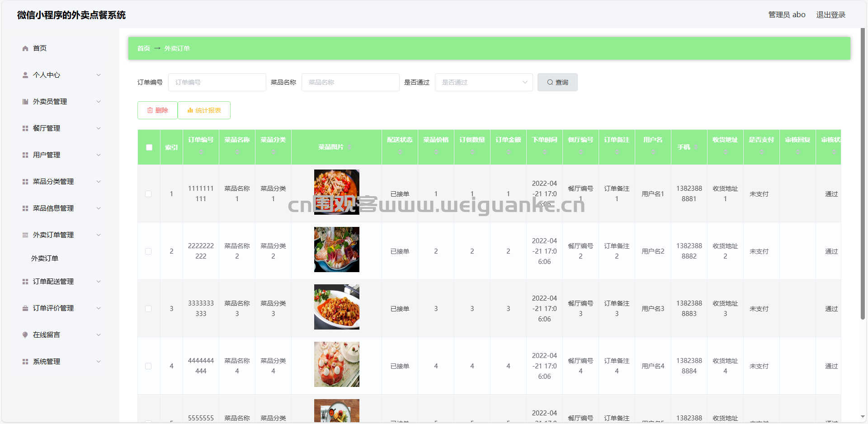Click the 订单编号 search input field
This screenshot has width=868, height=424.
click(x=217, y=82)
